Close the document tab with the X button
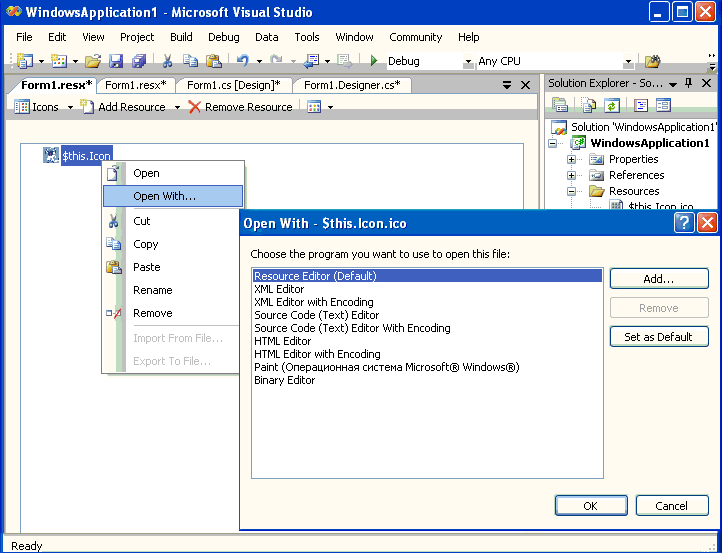The width and height of the screenshot is (722, 553). click(x=525, y=85)
